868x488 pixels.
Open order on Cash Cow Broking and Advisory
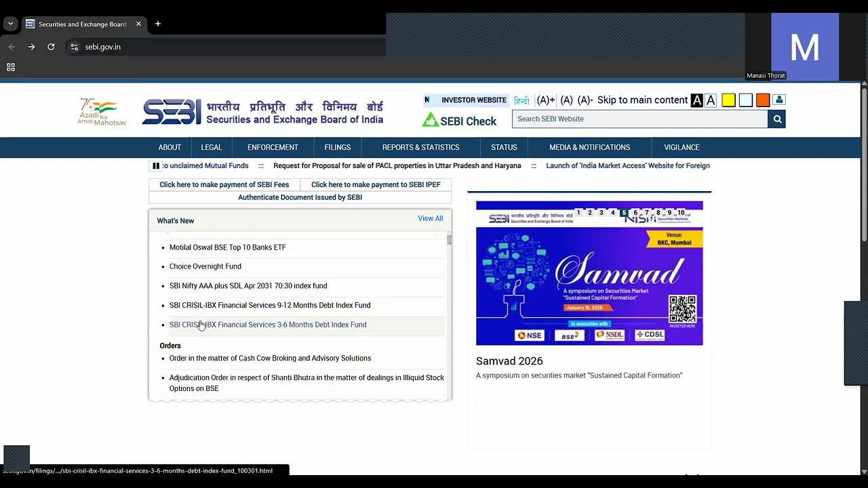(271, 358)
